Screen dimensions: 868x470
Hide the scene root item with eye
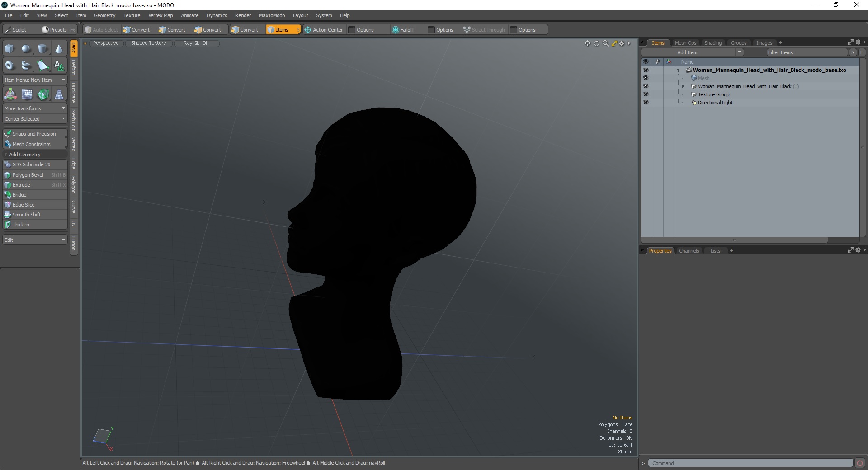tap(646, 70)
